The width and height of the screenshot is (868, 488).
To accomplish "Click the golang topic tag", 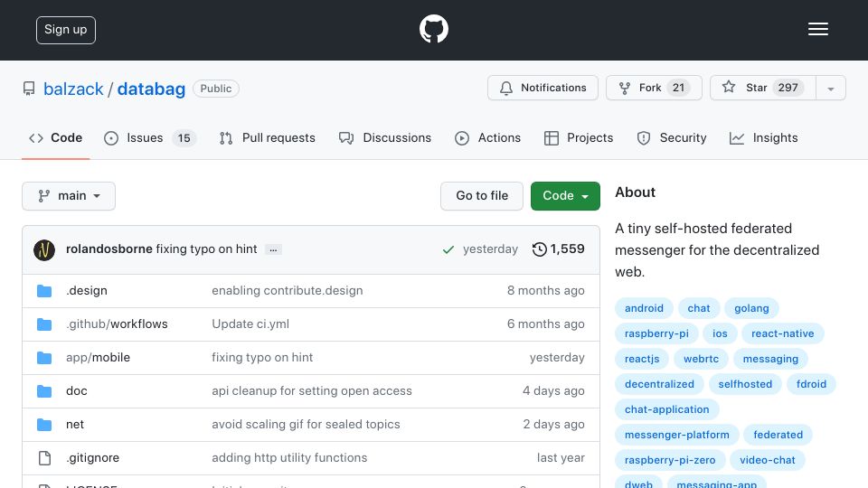I will [751, 308].
